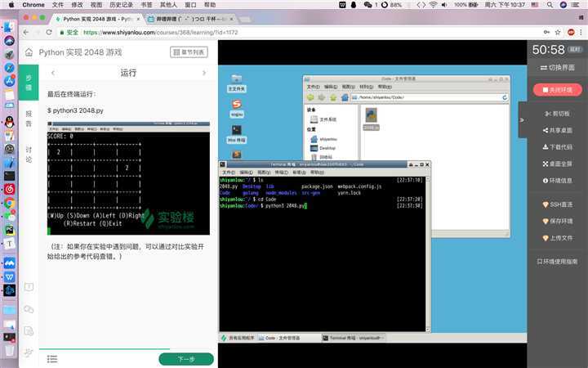Collapse the right panel with the arrow handle
588x368 pixels.
coord(523,120)
